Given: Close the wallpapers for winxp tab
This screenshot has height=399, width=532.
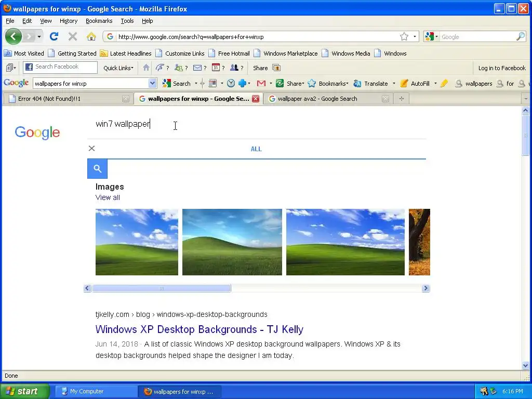Looking at the screenshot, I should [256, 99].
